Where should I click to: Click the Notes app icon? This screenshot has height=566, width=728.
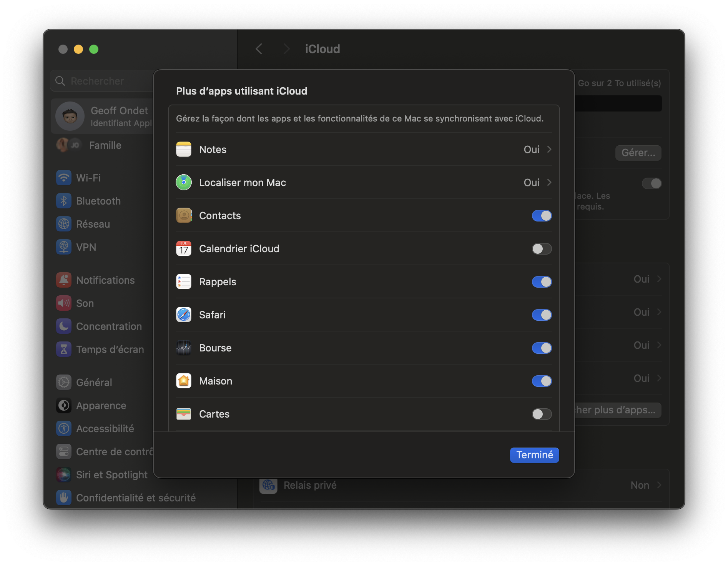tap(184, 149)
